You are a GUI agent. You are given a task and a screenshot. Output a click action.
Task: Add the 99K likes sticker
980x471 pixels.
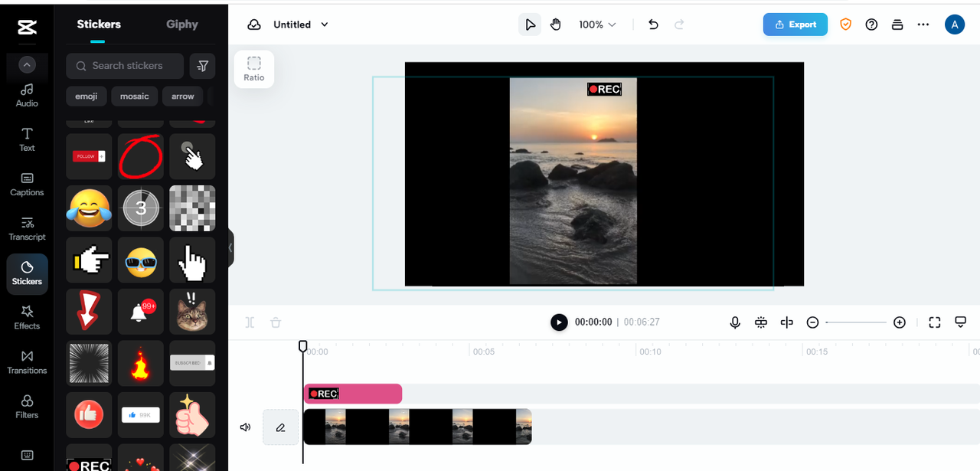[140, 414]
